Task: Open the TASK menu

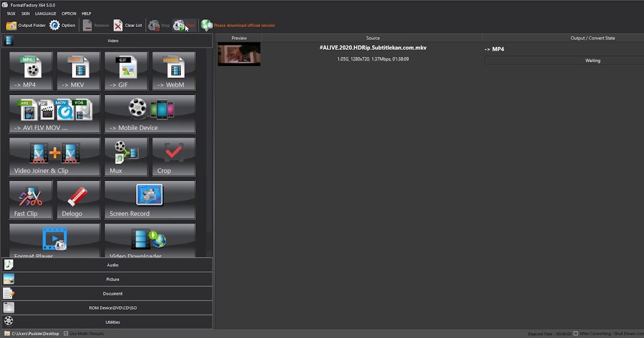Action: click(11, 13)
